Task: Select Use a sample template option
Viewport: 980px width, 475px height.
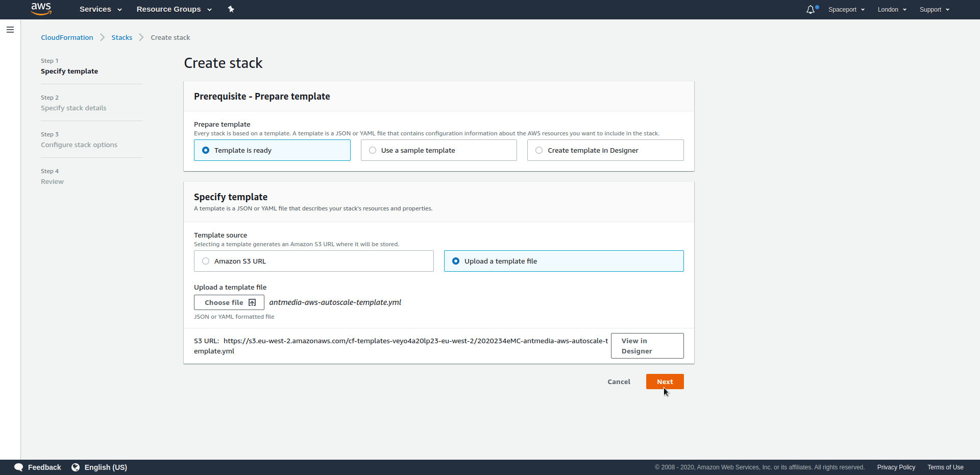Action: [x=438, y=150]
